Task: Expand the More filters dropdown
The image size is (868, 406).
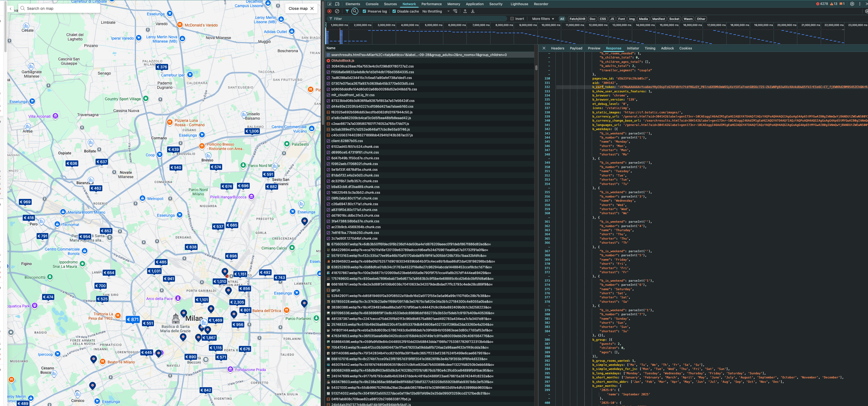Action: click(x=543, y=19)
